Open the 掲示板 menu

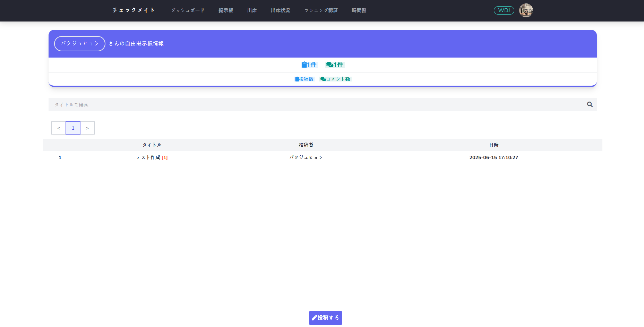click(226, 10)
